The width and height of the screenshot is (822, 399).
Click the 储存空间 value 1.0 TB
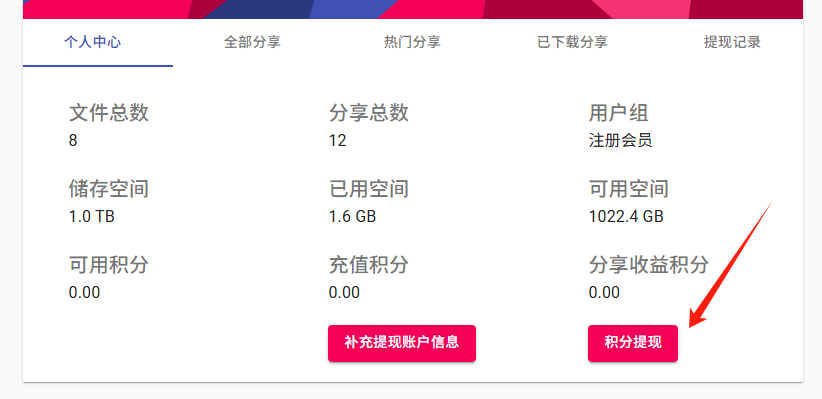92,216
